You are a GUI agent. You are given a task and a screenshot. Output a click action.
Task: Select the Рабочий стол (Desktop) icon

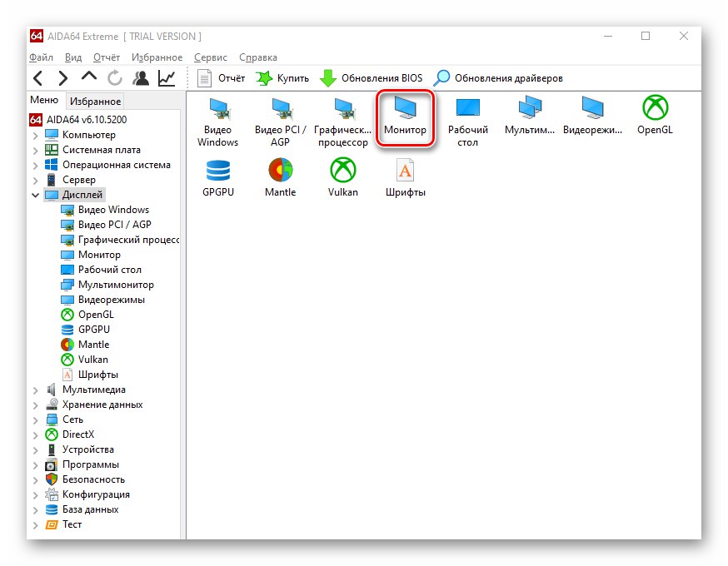(x=467, y=117)
